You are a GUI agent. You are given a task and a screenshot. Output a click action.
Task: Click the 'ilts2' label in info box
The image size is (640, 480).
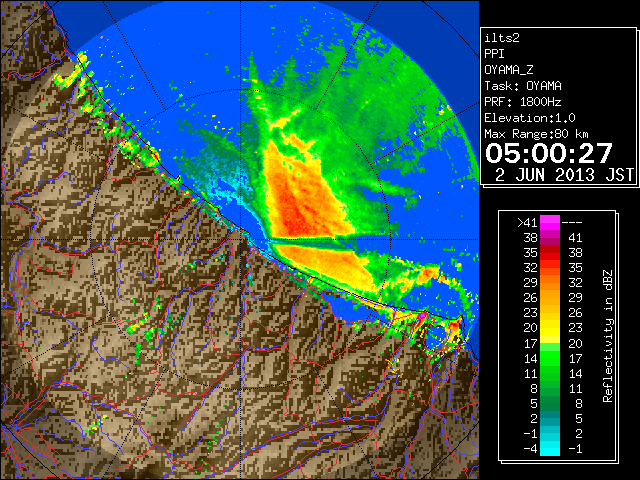502,38
